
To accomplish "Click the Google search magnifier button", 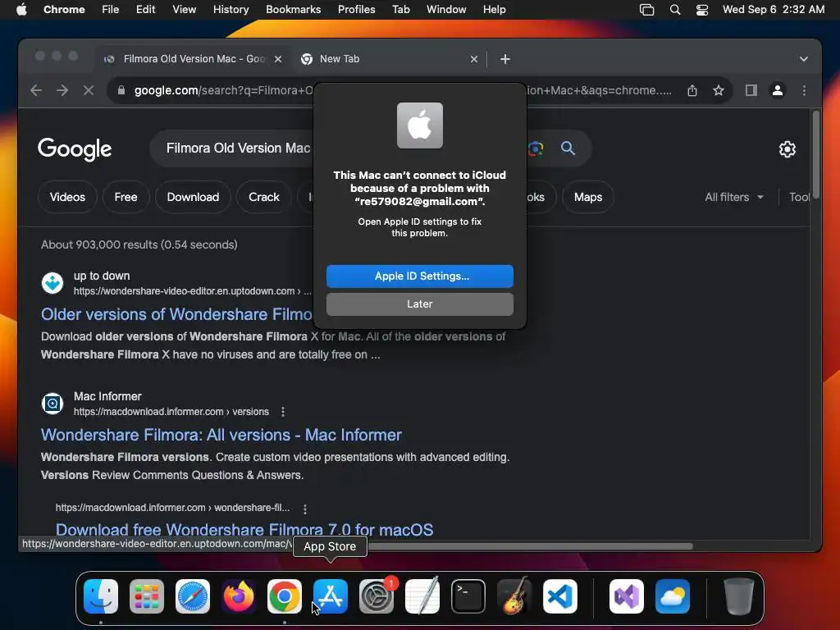I will pos(568,148).
